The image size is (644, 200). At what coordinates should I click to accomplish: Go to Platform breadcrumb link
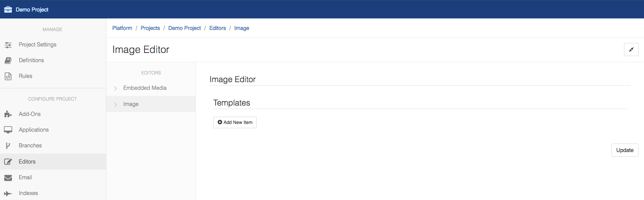(x=122, y=28)
